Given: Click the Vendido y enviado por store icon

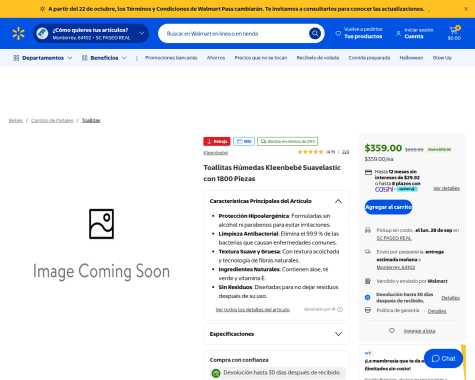Looking at the screenshot, I should pos(368,281).
